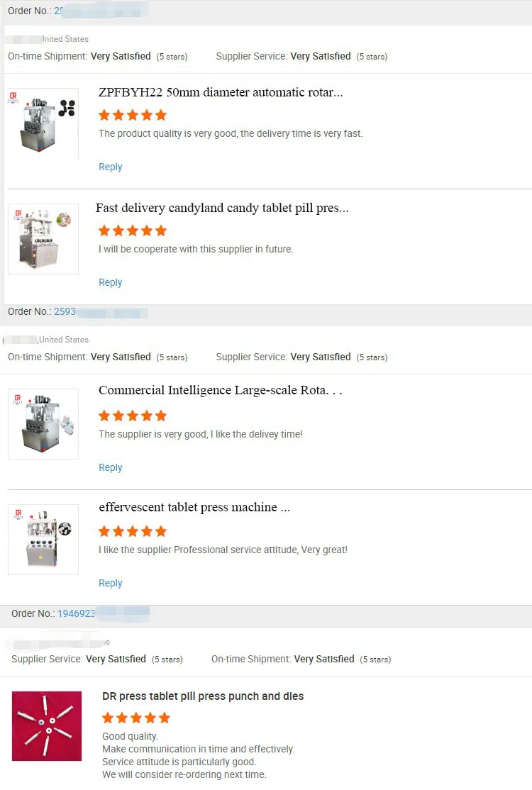Click star rating under effervescent tablet press

click(132, 531)
